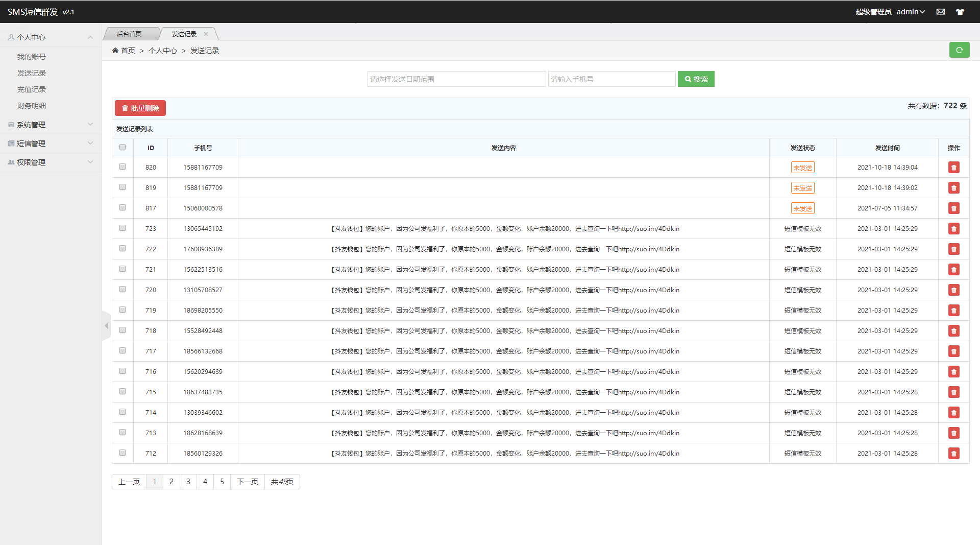Image resolution: width=980 pixels, height=545 pixels.
Task: Click the green refresh icon button
Action: coord(959,50)
